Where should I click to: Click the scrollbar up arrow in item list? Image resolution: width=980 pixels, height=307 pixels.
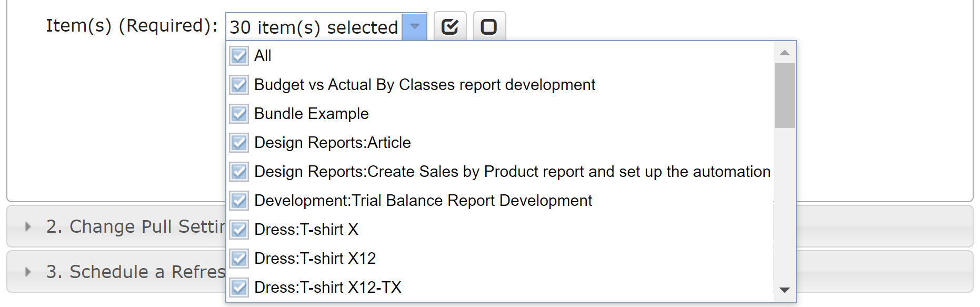785,53
